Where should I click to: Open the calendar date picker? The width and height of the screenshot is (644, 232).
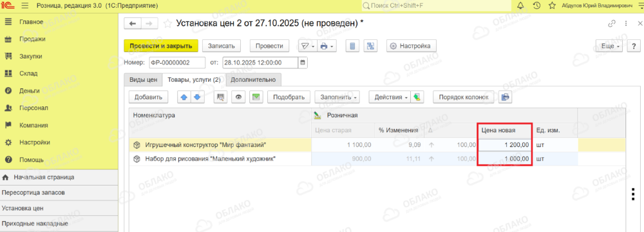tap(303, 63)
